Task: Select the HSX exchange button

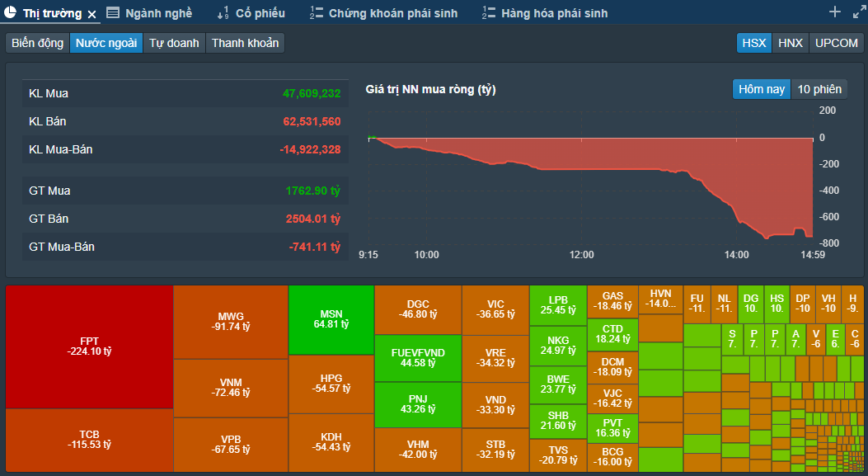Action: click(753, 43)
